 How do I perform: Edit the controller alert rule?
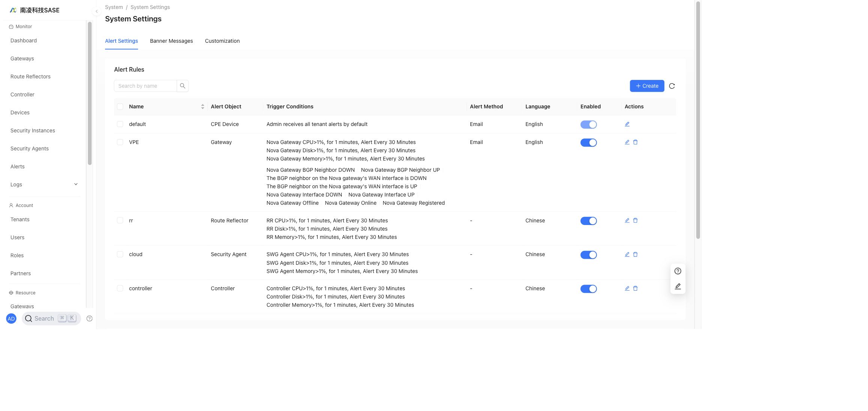pos(627,288)
